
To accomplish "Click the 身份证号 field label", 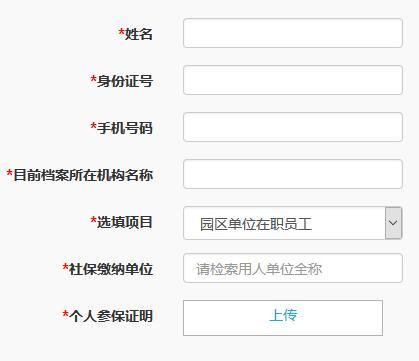I will [125, 81].
